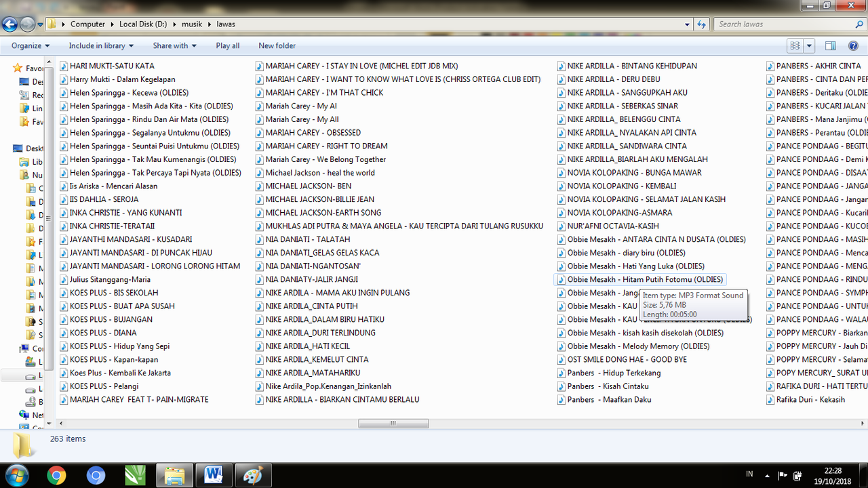Select Helen Sparingga - Kecewa (OLDIES)
The height and width of the screenshot is (488, 868).
tap(124, 92)
